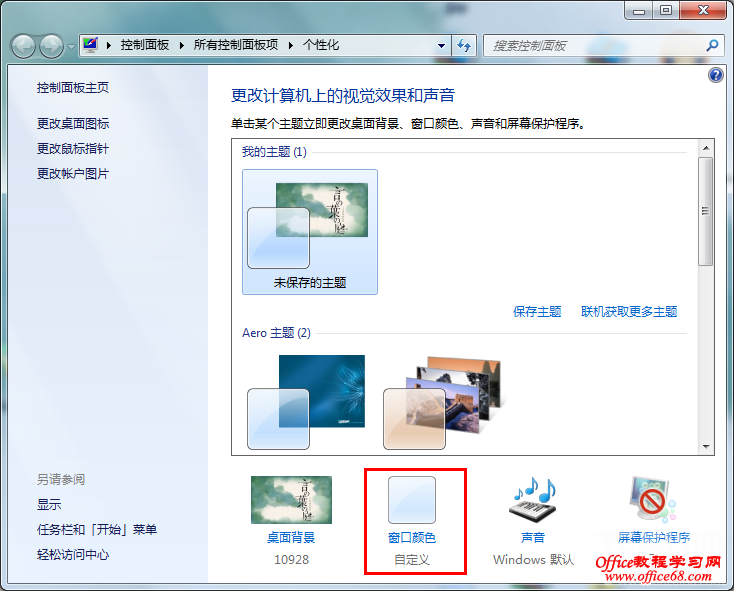The height and width of the screenshot is (591, 734).
Task: Select the 控制面板 breadcrumb
Action: point(145,45)
